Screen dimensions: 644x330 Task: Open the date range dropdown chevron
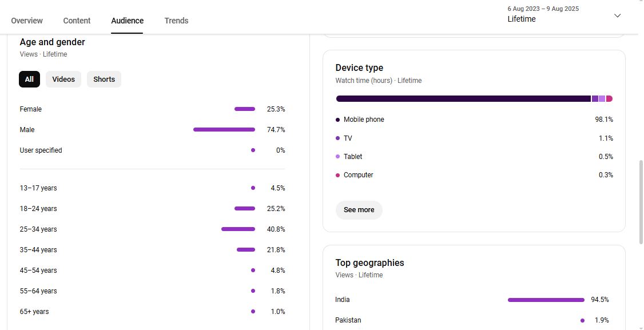(x=617, y=15)
